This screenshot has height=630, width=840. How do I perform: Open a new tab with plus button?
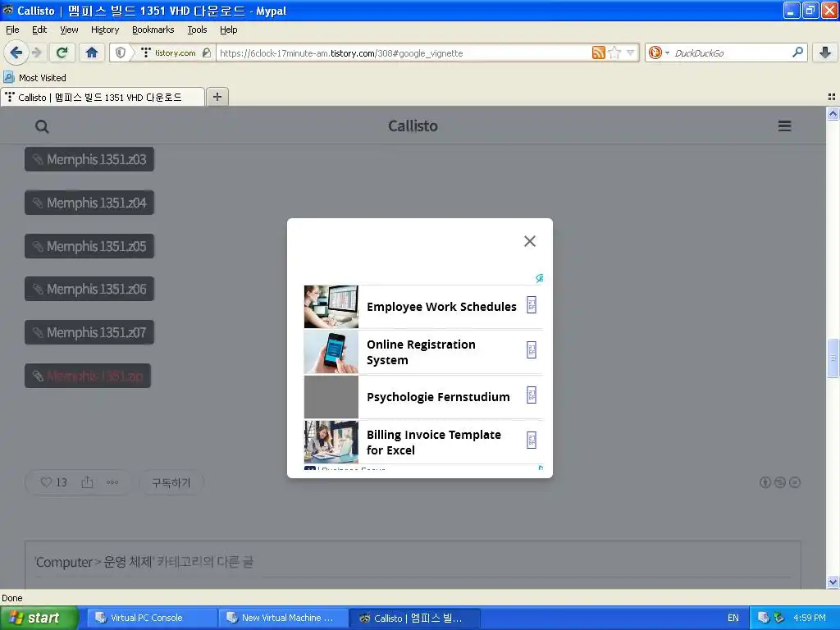[x=217, y=97]
